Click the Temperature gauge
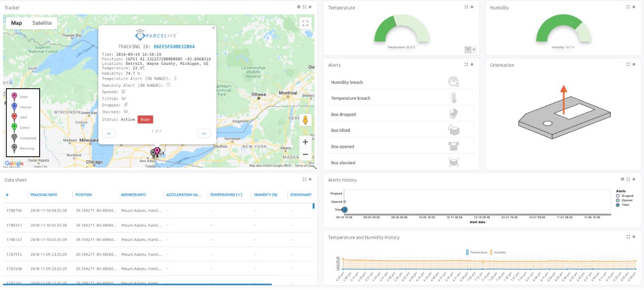Screen dimensions: 644x290 coord(401,28)
